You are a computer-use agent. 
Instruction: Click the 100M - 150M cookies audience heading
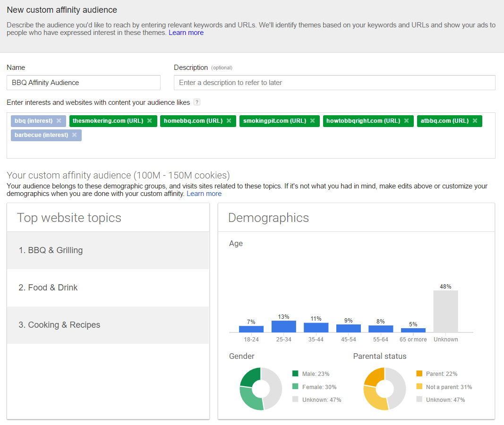point(118,175)
